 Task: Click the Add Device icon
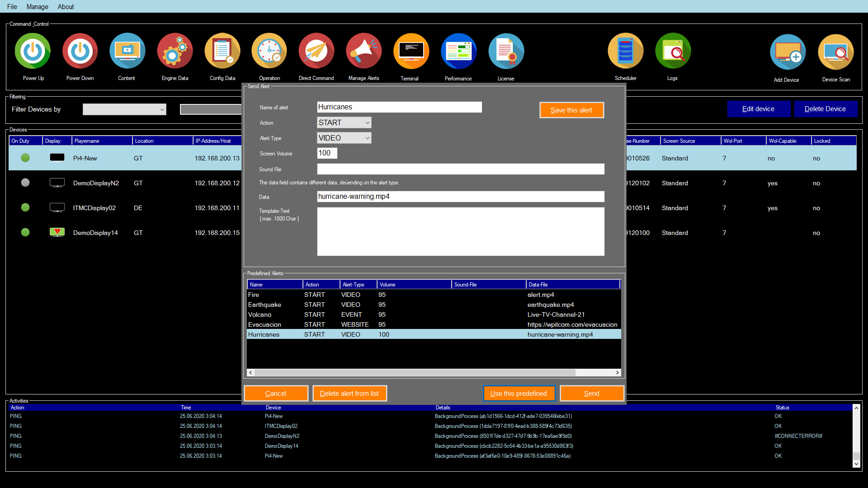787,53
